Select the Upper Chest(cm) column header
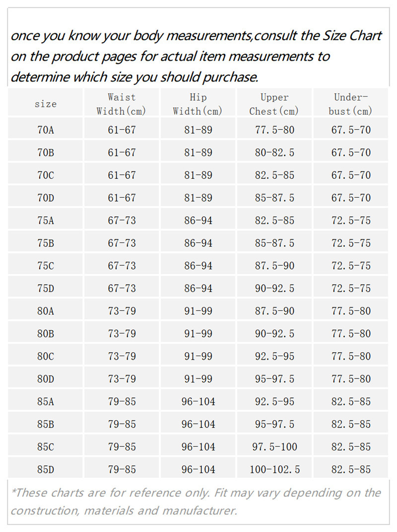 274,104
